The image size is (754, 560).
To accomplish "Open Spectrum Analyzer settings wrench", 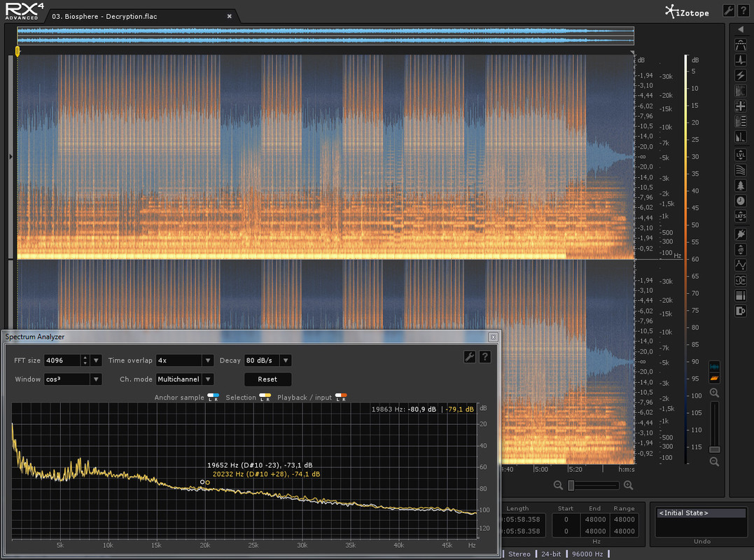I will coord(470,357).
